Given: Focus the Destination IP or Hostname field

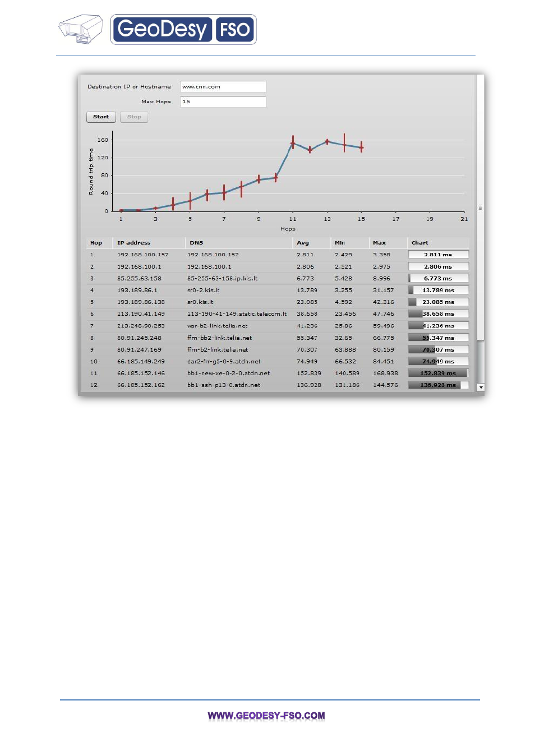Looking at the screenshot, I should tap(223, 86).
